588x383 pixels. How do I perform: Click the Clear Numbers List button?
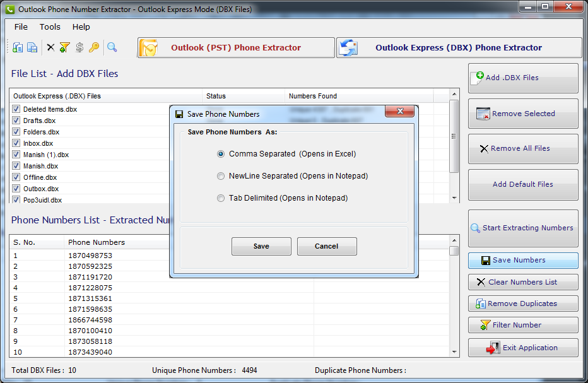pyautogui.click(x=523, y=282)
